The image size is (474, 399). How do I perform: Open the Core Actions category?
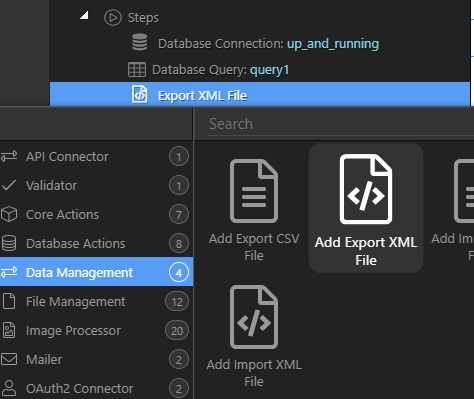coord(96,214)
